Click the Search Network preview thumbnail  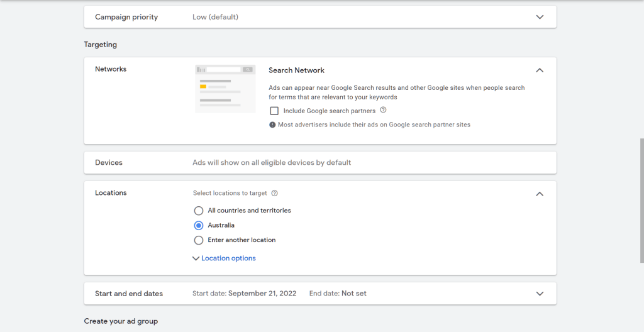pos(225,88)
